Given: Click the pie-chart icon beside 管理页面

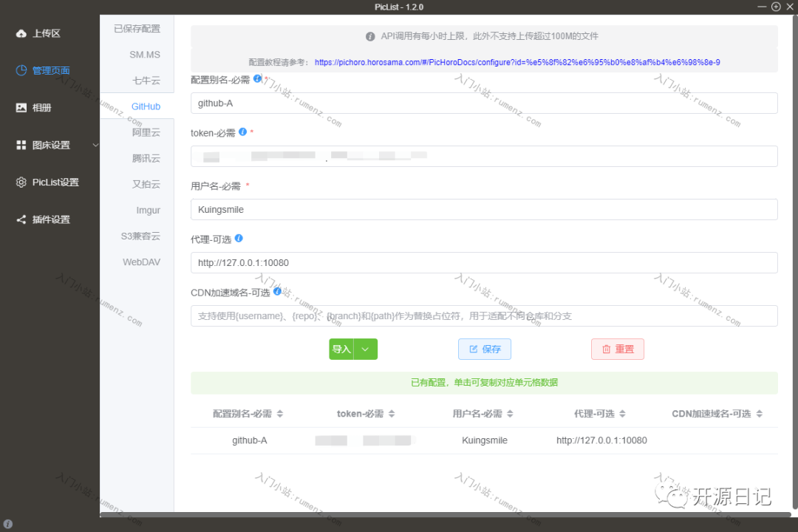Looking at the screenshot, I should (x=21, y=70).
